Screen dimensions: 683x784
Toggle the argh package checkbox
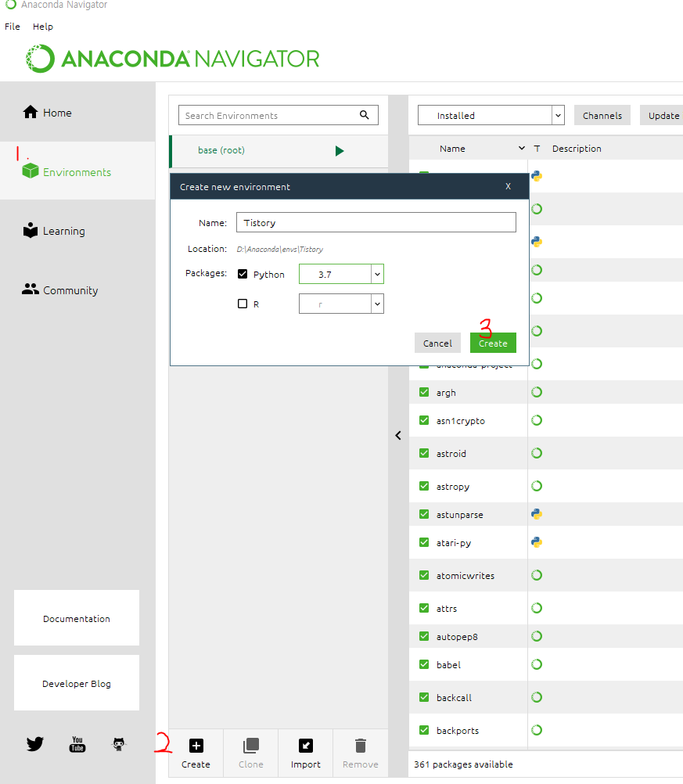(424, 392)
